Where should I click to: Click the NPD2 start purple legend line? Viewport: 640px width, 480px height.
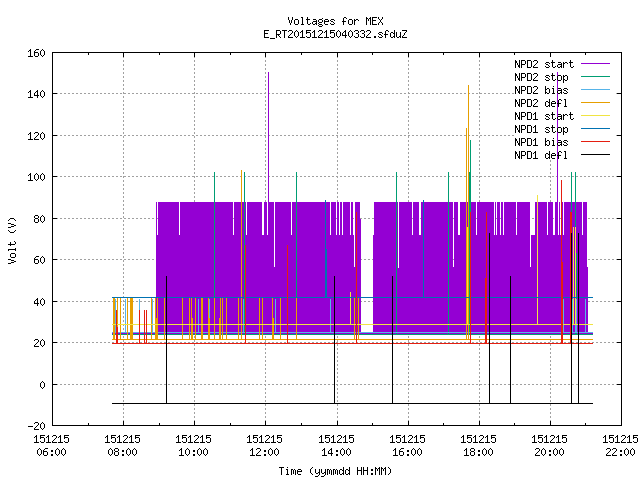pyautogui.click(x=595, y=64)
